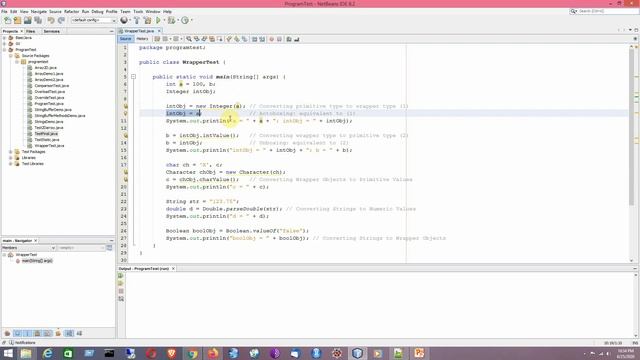Switch to History editor view
Viewport: 640px width, 360px height.
pyautogui.click(x=142, y=39)
